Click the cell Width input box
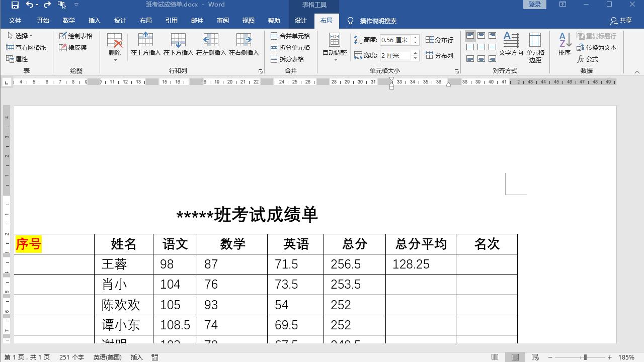Screen dimensions: 644x362 tap(397, 55)
